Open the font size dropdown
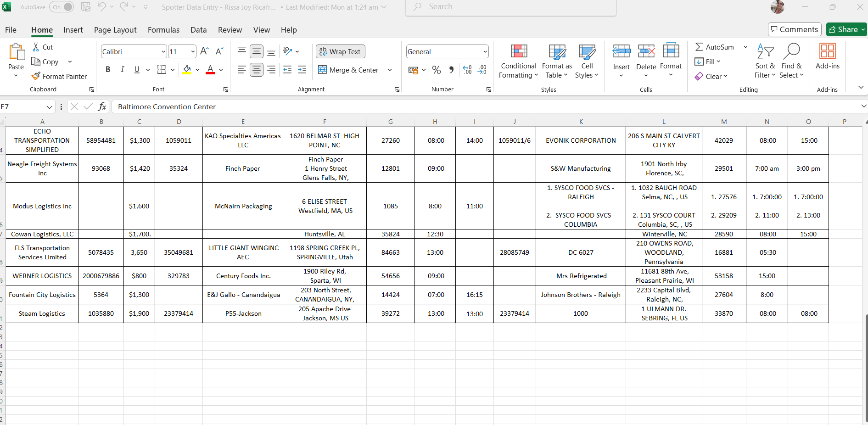 click(x=193, y=51)
